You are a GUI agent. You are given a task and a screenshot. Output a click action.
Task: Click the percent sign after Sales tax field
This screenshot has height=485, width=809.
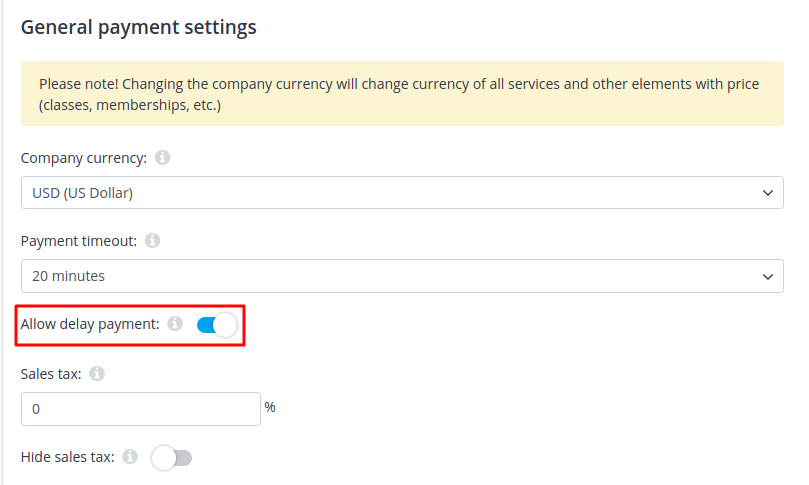270,407
